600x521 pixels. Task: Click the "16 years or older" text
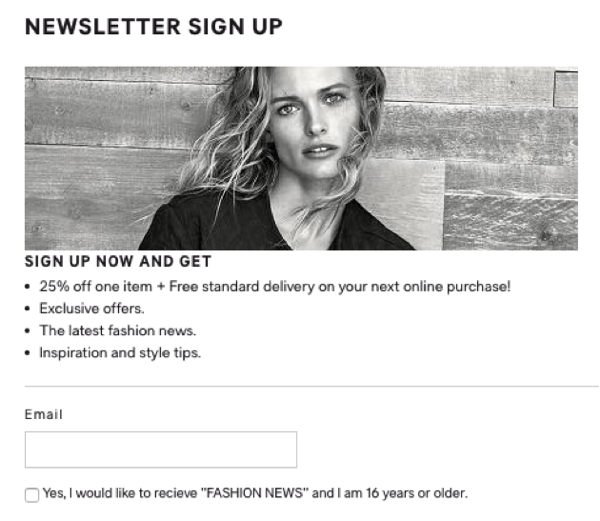point(416,493)
